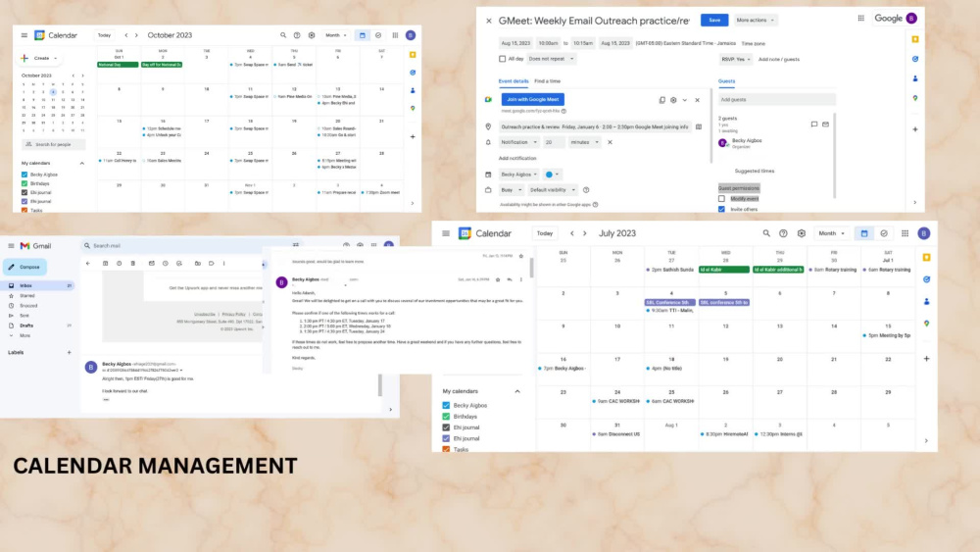Viewport: 980px width, 552px height.
Task: Click Add guests input field
Action: coord(776,99)
